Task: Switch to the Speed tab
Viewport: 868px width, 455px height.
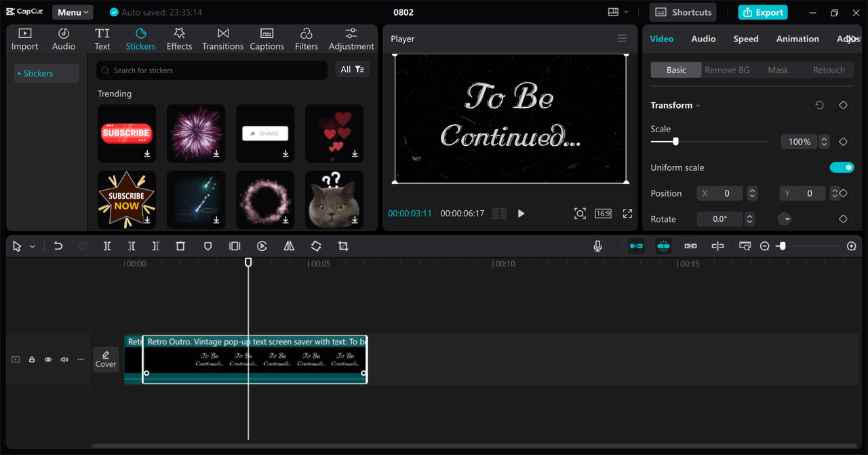Action: click(x=746, y=39)
